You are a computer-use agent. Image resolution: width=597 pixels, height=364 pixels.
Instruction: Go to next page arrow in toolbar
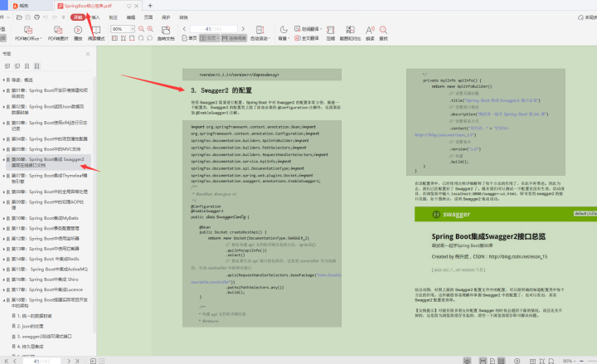pyautogui.click(x=243, y=29)
